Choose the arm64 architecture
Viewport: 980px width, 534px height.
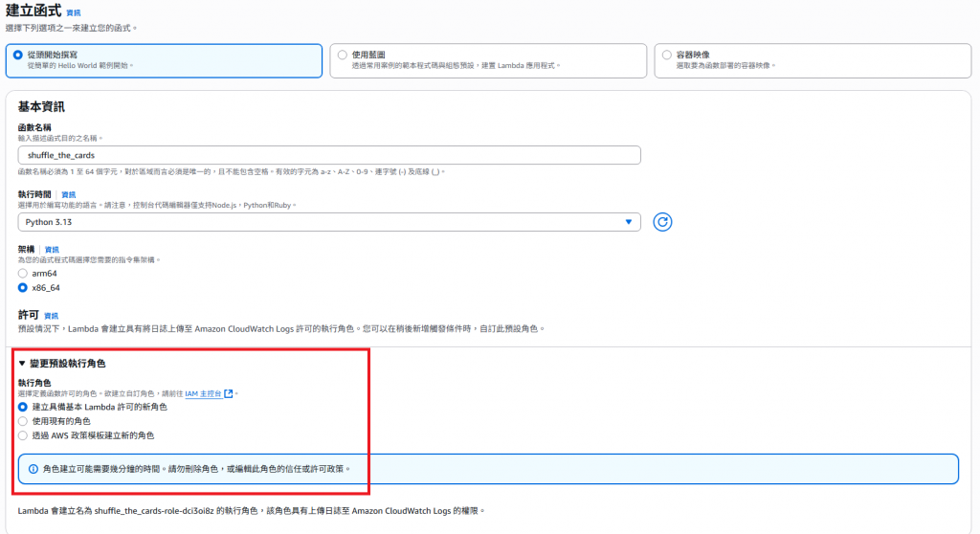pos(23,274)
